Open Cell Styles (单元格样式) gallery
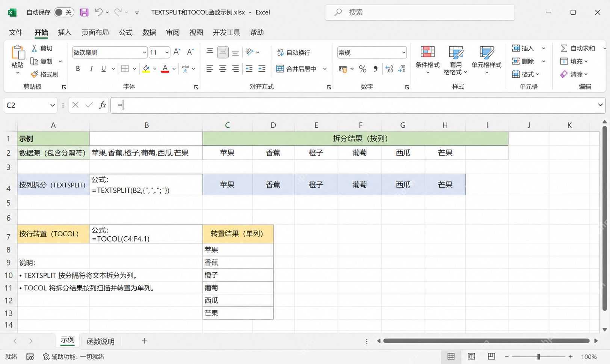 tap(486, 60)
